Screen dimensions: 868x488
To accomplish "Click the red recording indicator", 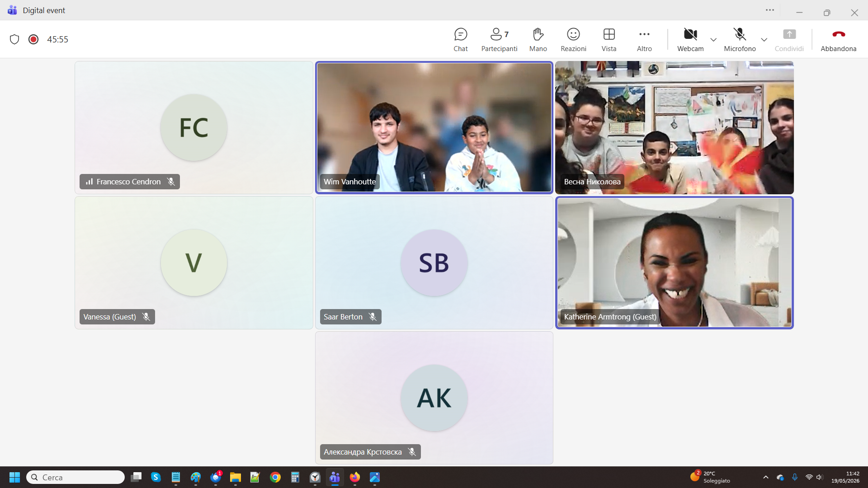I will (33, 39).
